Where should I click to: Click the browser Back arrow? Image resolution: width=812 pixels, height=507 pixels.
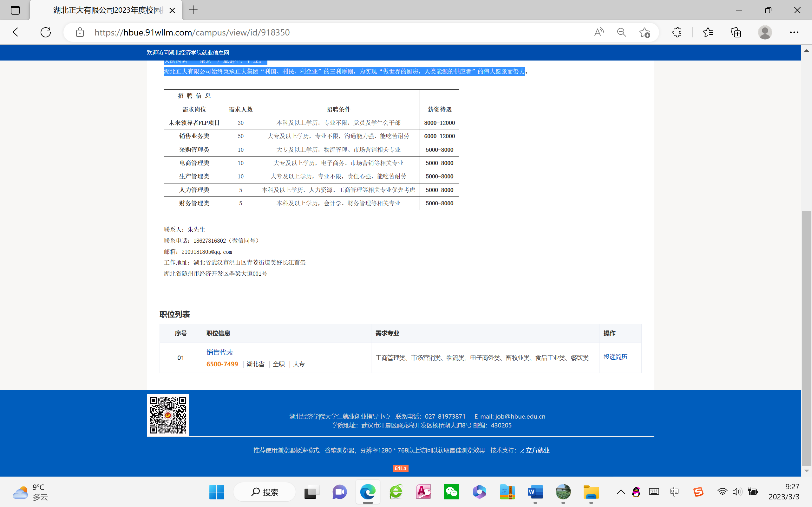point(17,32)
